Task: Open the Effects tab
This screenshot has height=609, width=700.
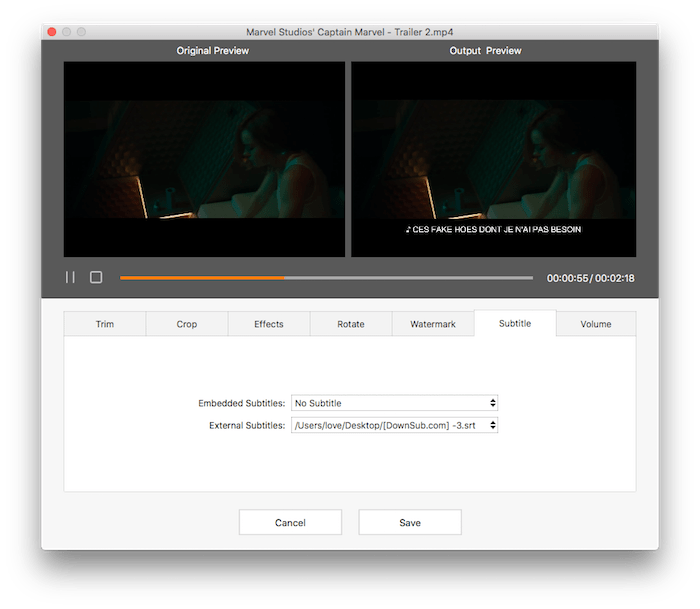Action: (x=269, y=324)
